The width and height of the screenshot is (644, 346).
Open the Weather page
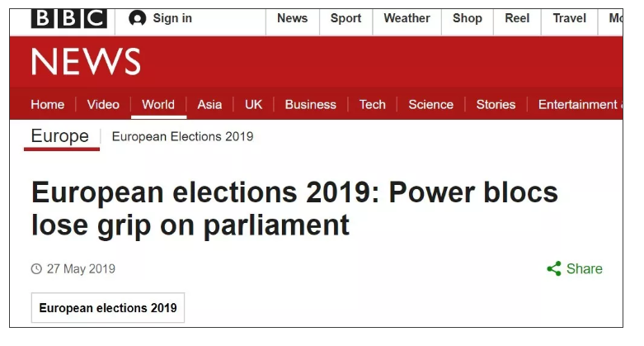tap(407, 18)
